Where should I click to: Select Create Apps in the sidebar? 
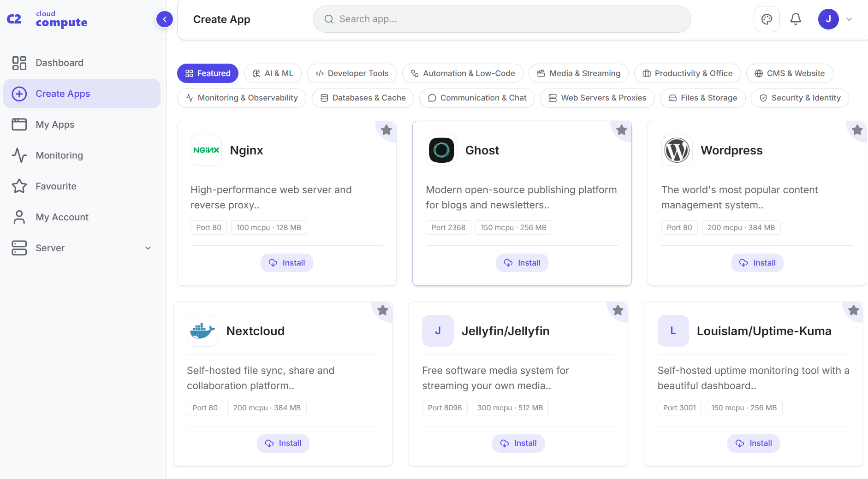point(82,94)
